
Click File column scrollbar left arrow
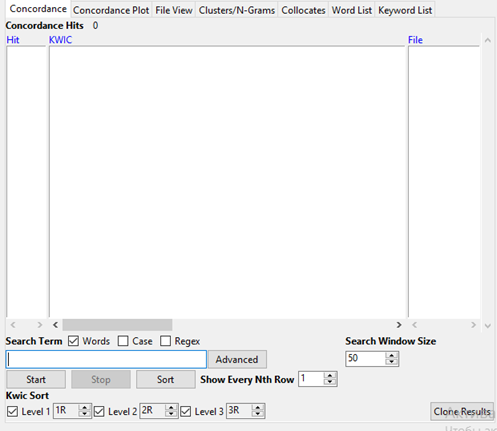pos(414,325)
